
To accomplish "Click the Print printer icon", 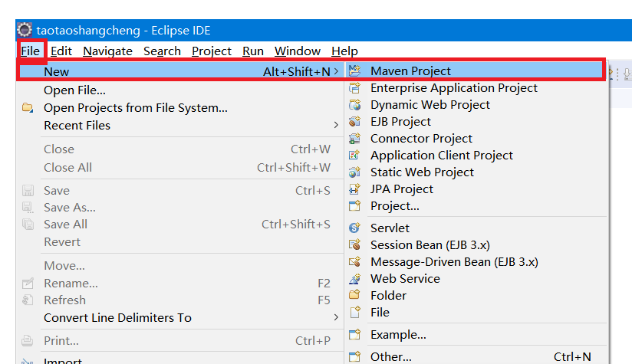I will (x=28, y=341).
